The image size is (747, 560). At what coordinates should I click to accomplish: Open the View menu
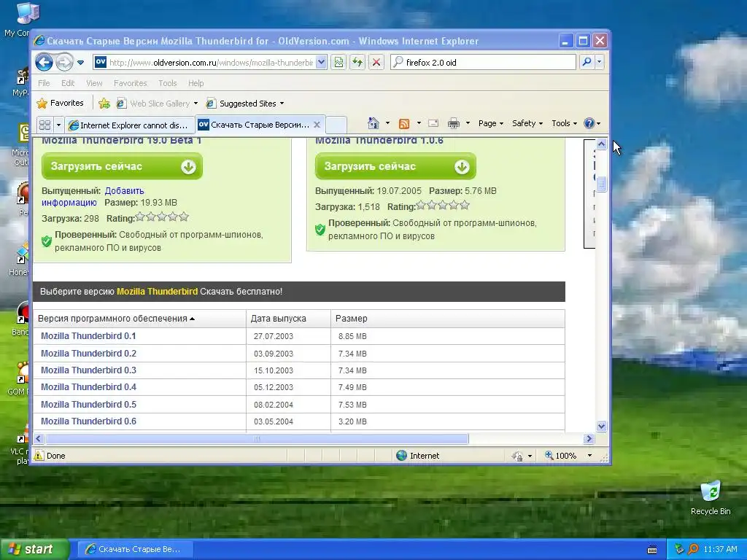coord(94,83)
